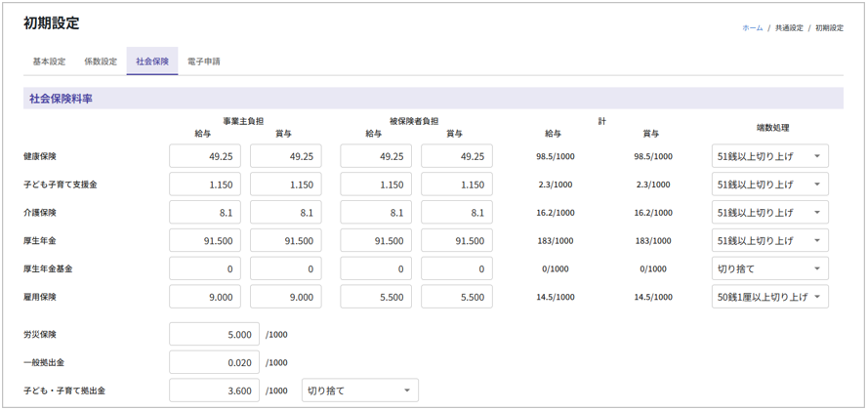Open 子ども子育て支援金 rounding dropdown
The height and width of the screenshot is (411, 868).
[x=769, y=185]
